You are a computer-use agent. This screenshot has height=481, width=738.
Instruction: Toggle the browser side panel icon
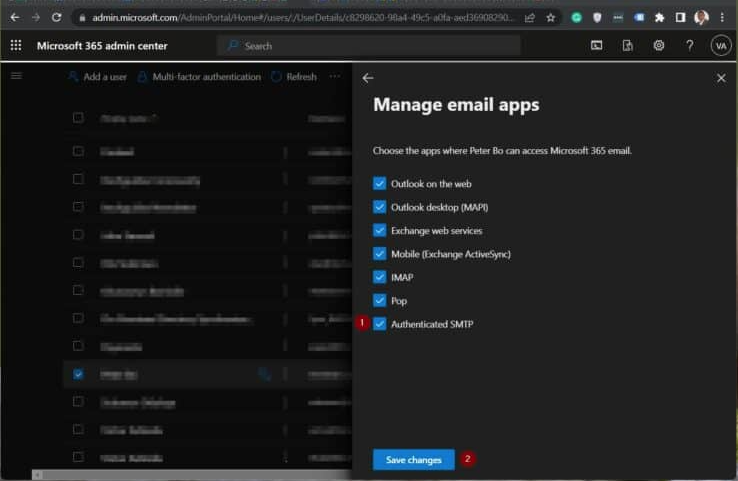[680, 18]
